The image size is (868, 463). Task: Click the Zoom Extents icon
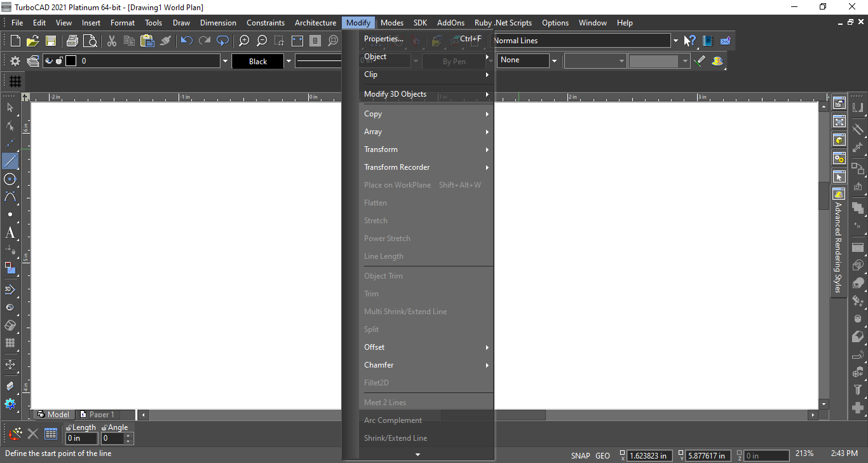tap(297, 41)
